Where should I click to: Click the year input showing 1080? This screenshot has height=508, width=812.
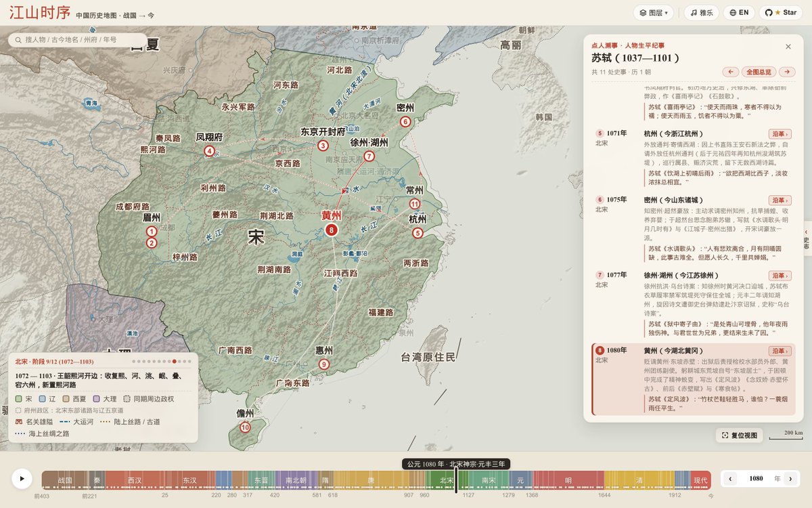pos(757,478)
